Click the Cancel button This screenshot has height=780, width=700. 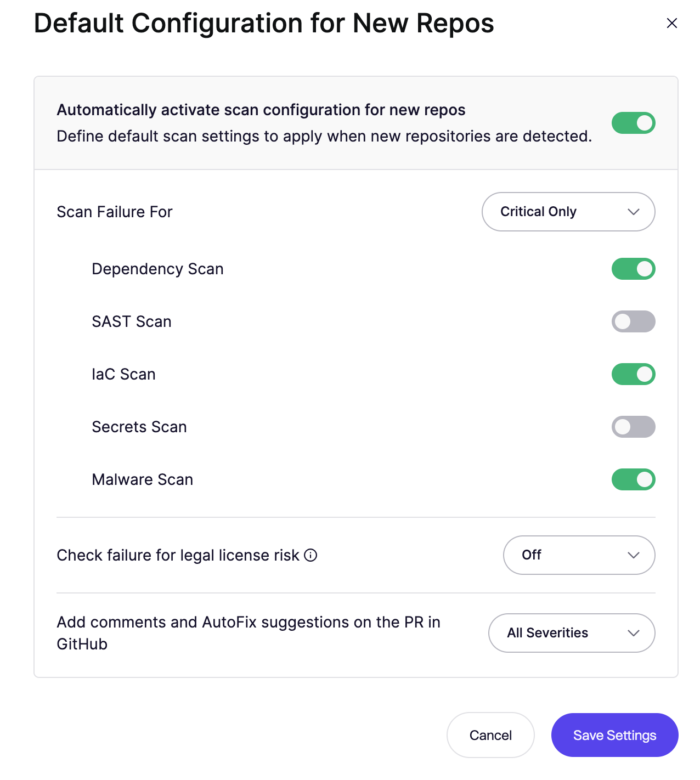click(490, 735)
